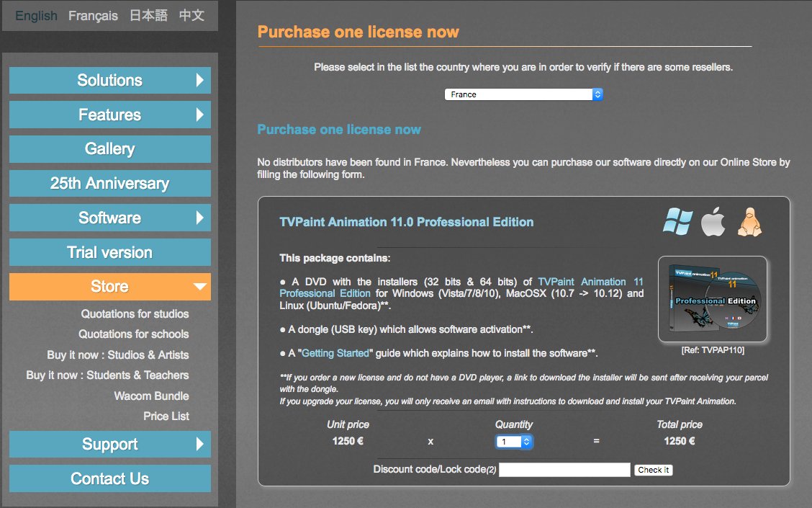Click the Professional Edition box thumbnail
Screen dimensions: 812x508
click(x=713, y=299)
